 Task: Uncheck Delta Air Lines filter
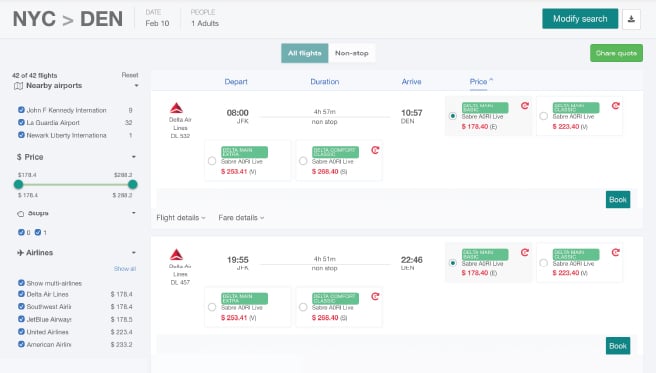click(x=21, y=294)
